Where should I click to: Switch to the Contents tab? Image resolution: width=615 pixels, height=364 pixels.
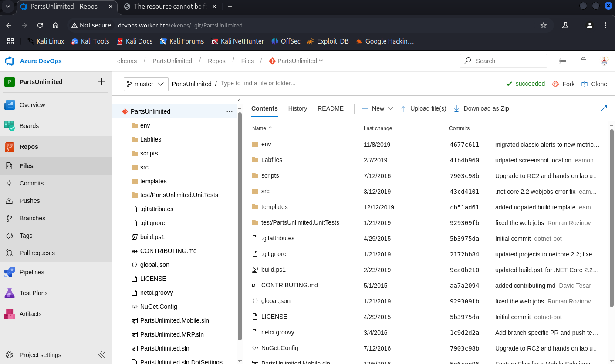[x=264, y=108]
